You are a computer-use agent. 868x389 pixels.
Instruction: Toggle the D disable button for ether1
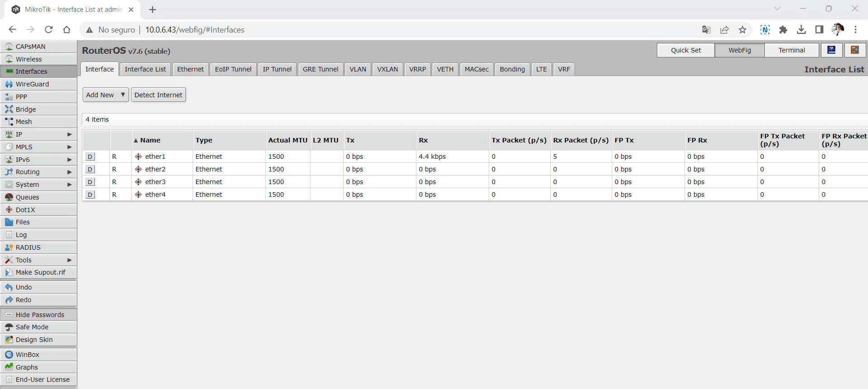pos(90,157)
